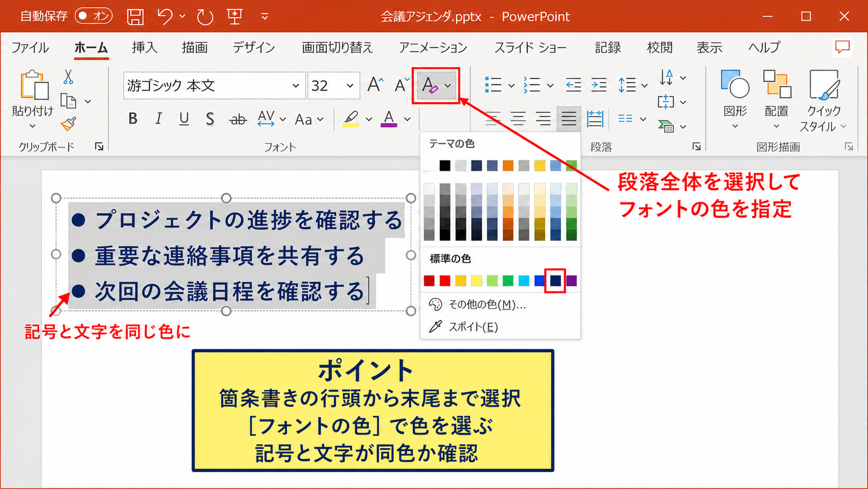Open the comments speech bubble icon

pyautogui.click(x=842, y=47)
